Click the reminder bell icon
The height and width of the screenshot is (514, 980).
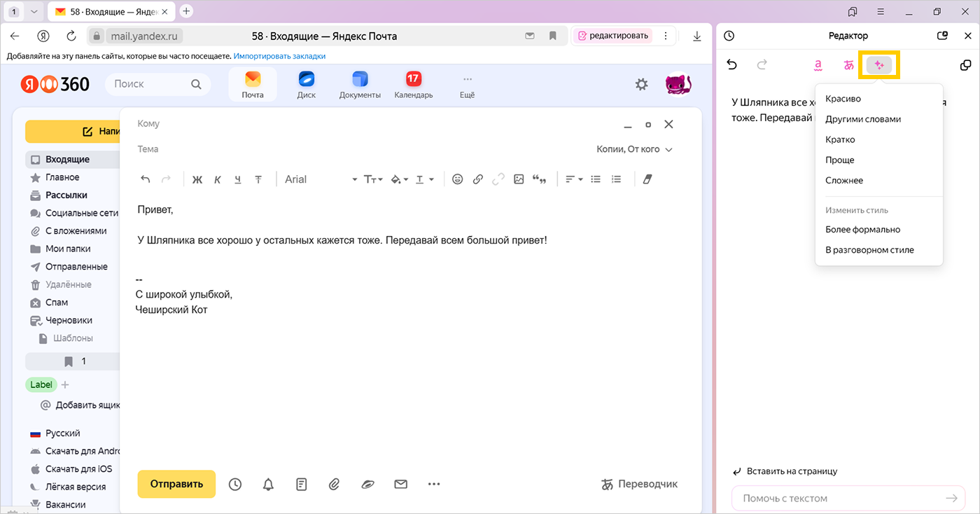tap(268, 484)
